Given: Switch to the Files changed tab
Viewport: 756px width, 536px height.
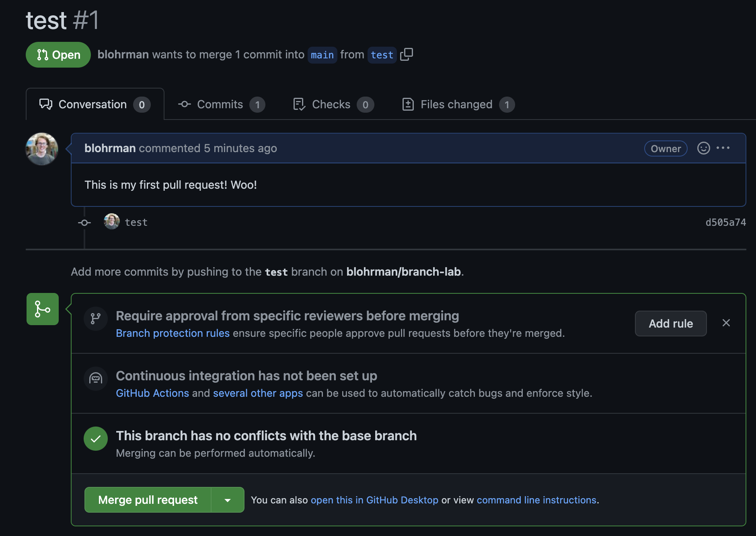Looking at the screenshot, I should [456, 104].
